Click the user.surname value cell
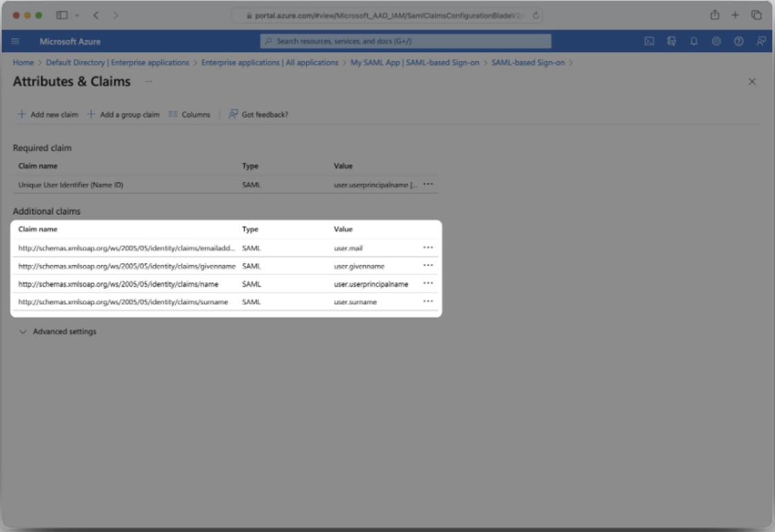The image size is (775, 532). click(355, 301)
